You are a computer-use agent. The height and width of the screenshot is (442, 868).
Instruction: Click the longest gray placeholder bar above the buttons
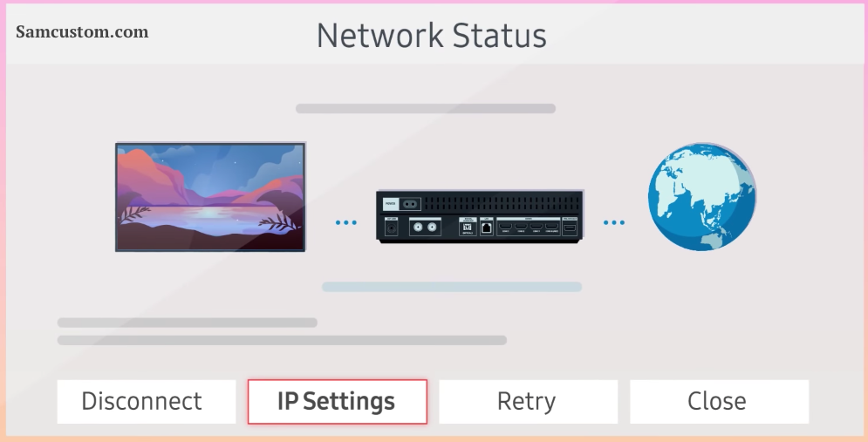pyautogui.click(x=282, y=340)
